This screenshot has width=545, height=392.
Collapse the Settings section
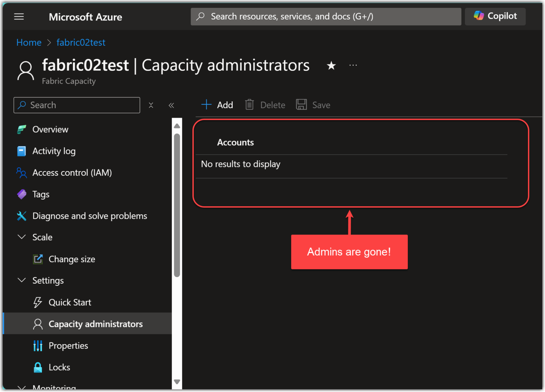(22, 280)
